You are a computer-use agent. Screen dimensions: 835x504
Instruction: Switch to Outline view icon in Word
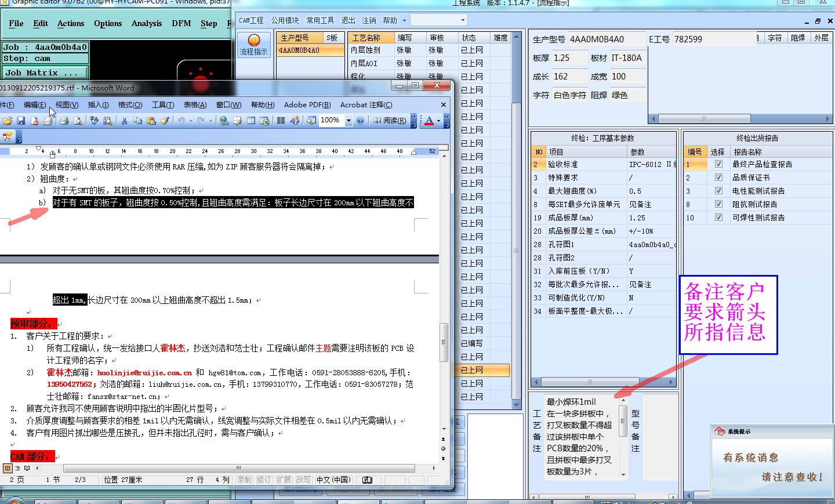click(17, 468)
